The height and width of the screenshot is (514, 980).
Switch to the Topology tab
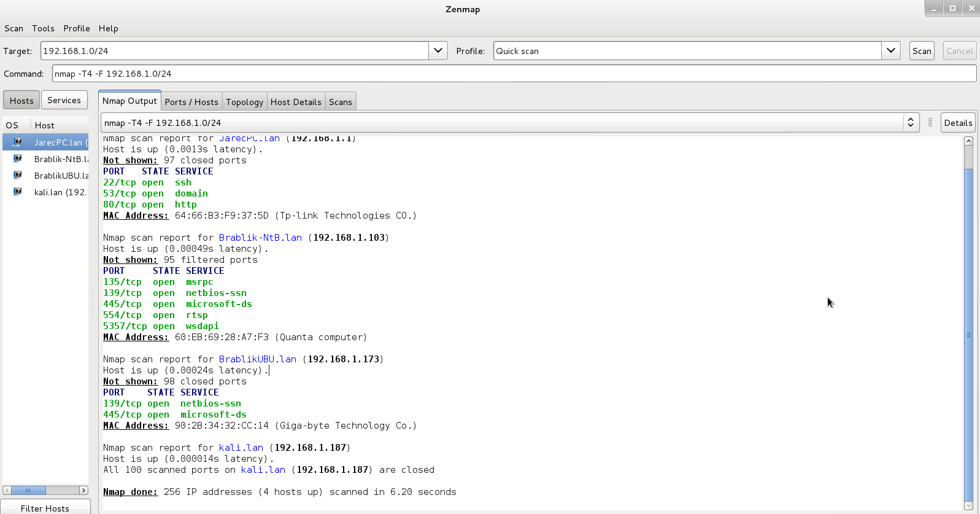(x=244, y=102)
